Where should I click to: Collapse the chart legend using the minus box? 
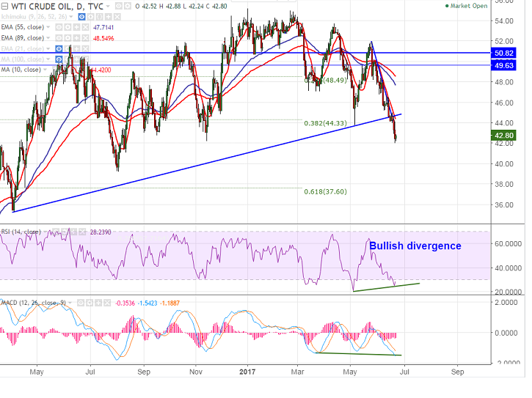(x=4, y=6)
